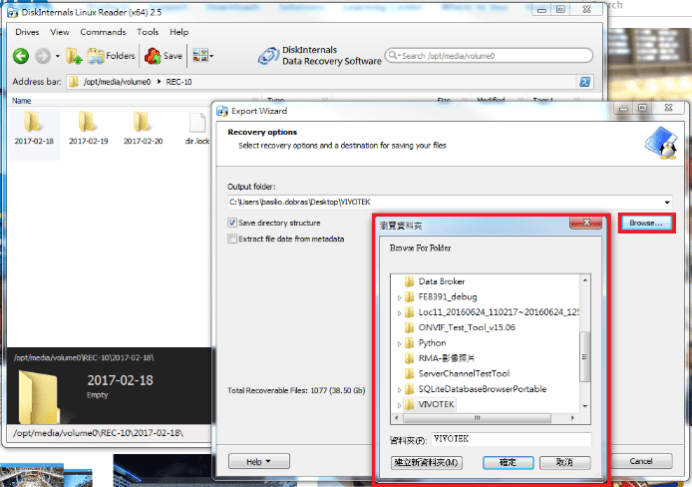
Task: Select the 2017-02-20 folder
Action: click(143, 123)
